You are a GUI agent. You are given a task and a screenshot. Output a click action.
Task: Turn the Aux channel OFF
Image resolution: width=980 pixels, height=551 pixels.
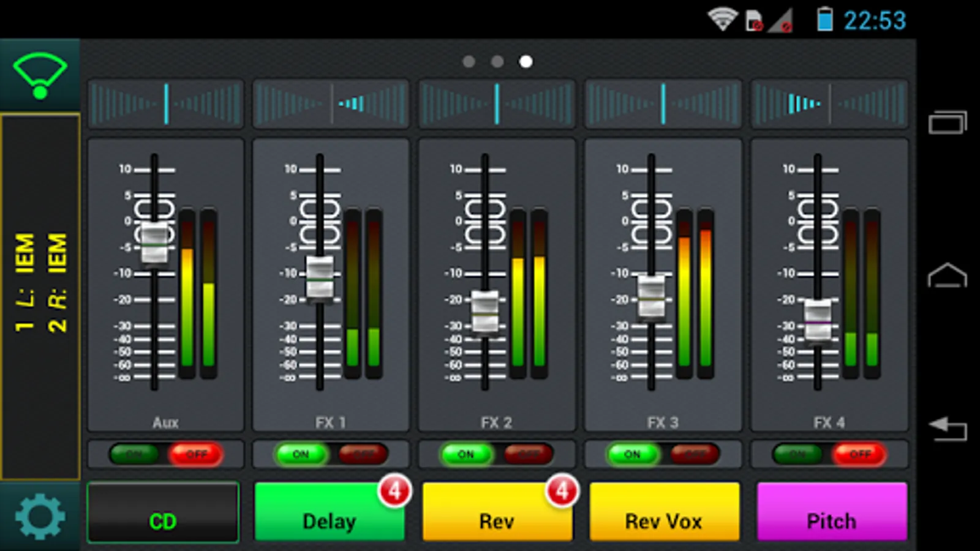tap(196, 454)
